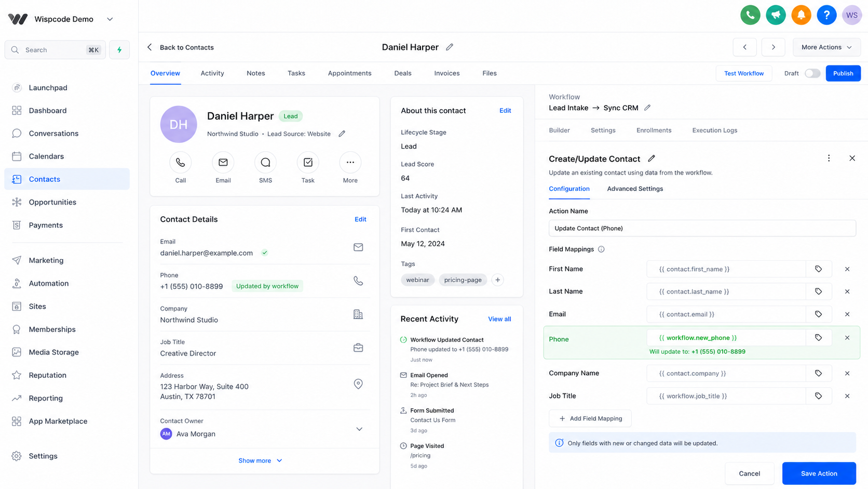
Task: Open the Advanced Settings tab
Action: click(635, 189)
